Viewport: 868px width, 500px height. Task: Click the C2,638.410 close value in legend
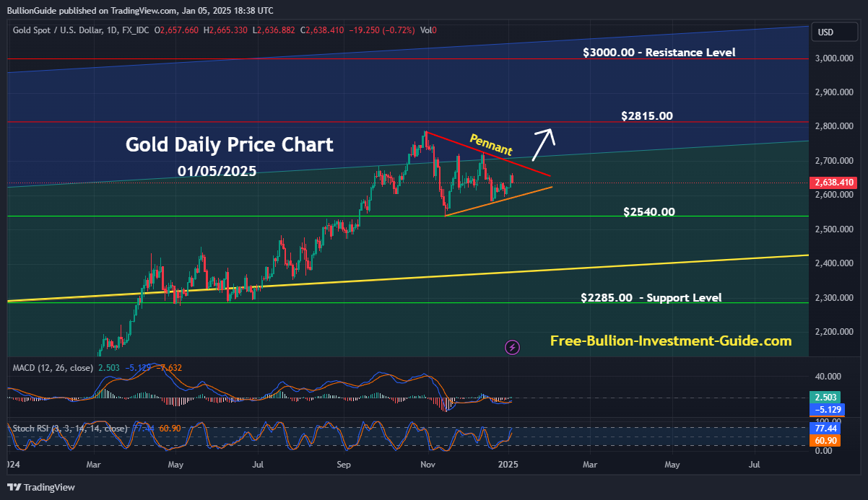pos(322,30)
